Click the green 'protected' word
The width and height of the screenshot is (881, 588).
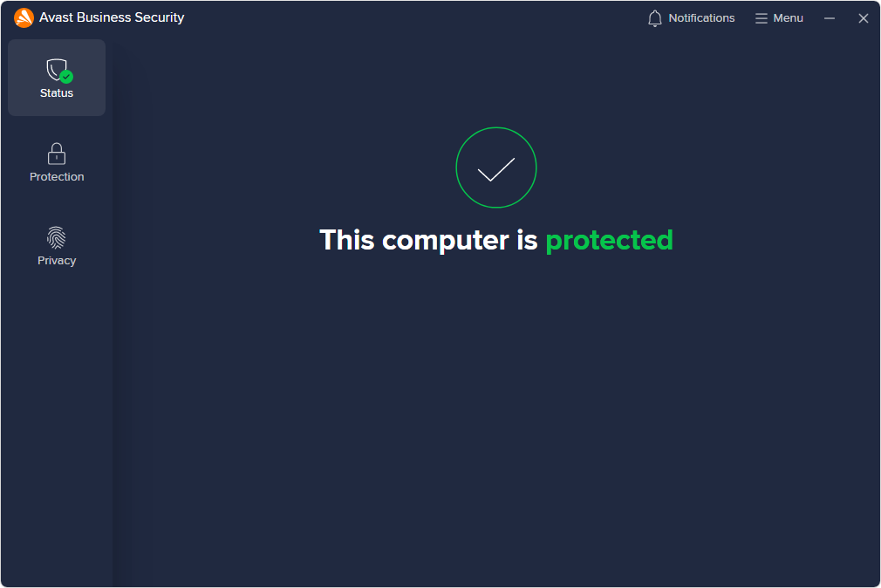[609, 240]
